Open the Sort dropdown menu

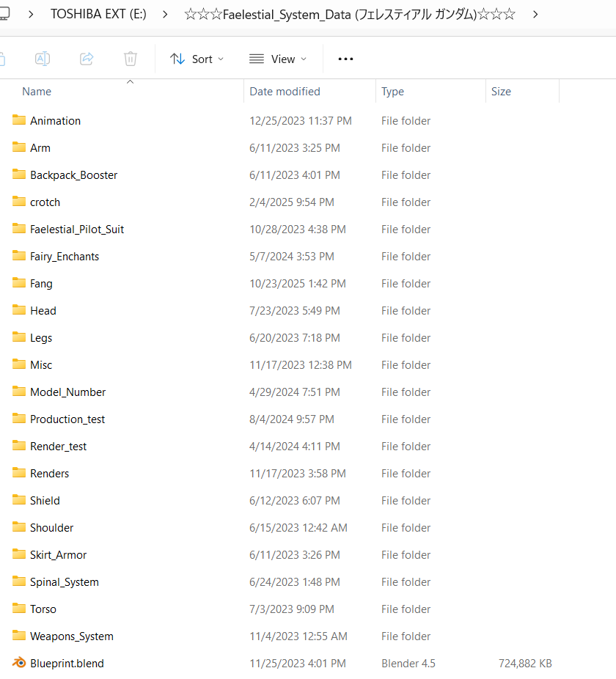[x=197, y=59]
